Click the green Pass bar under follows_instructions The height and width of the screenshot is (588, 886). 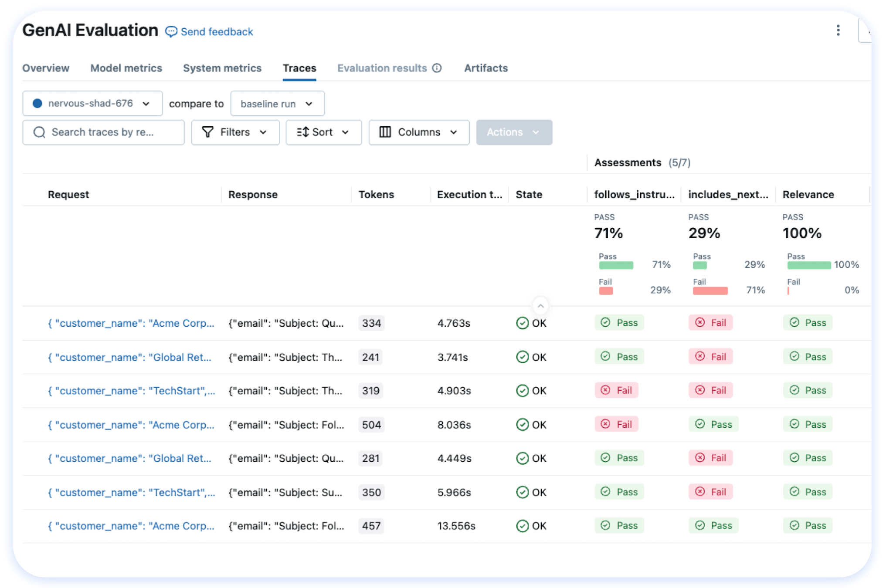click(x=615, y=265)
